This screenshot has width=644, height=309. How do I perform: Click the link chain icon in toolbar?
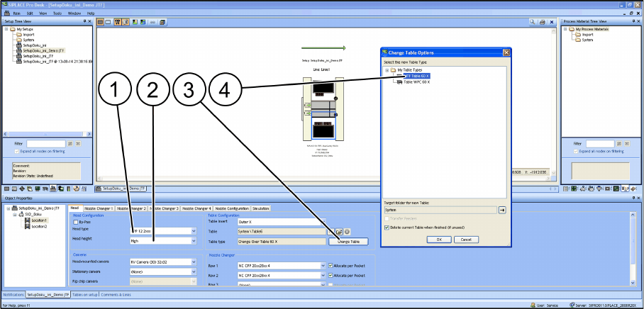click(152, 22)
